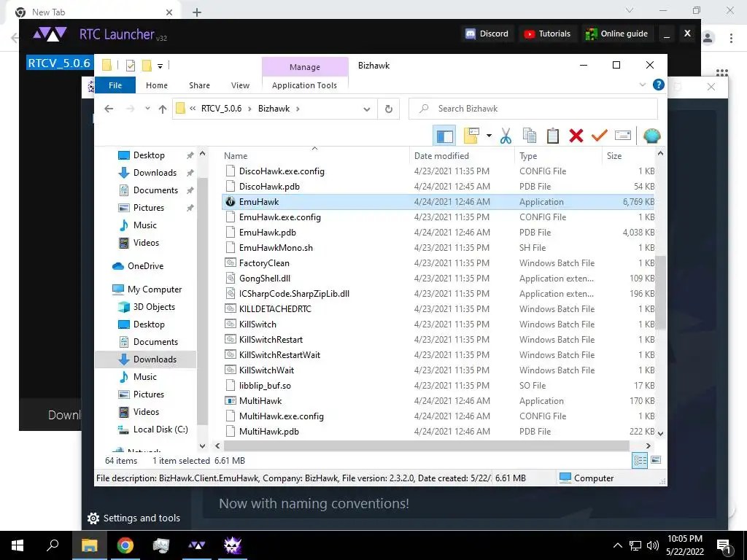This screenshot has height=560, width=747.
Task: Open Tutorials link in RTC Launcher
Action: click(x=547, y=34)
